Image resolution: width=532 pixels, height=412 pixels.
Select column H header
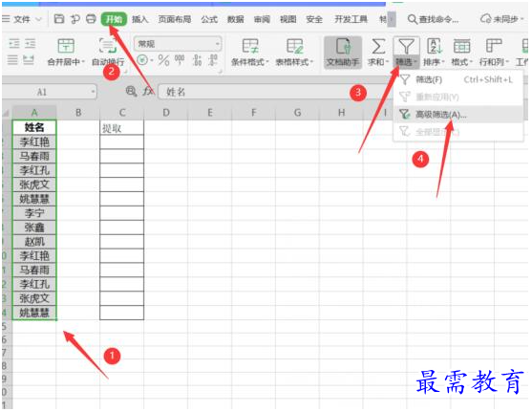[341, 113]
